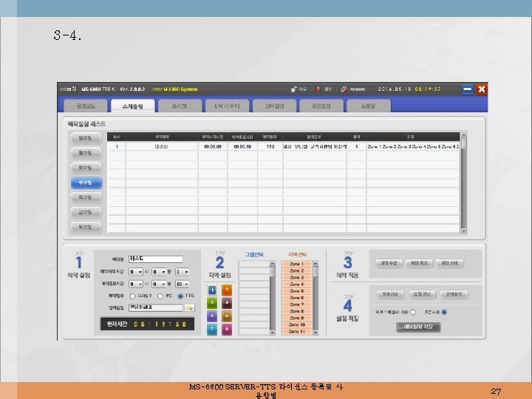The width and height of the screenshot is (532, 399).
Task: Switch to the 스케줄링 tab
Action: point(133,106)
